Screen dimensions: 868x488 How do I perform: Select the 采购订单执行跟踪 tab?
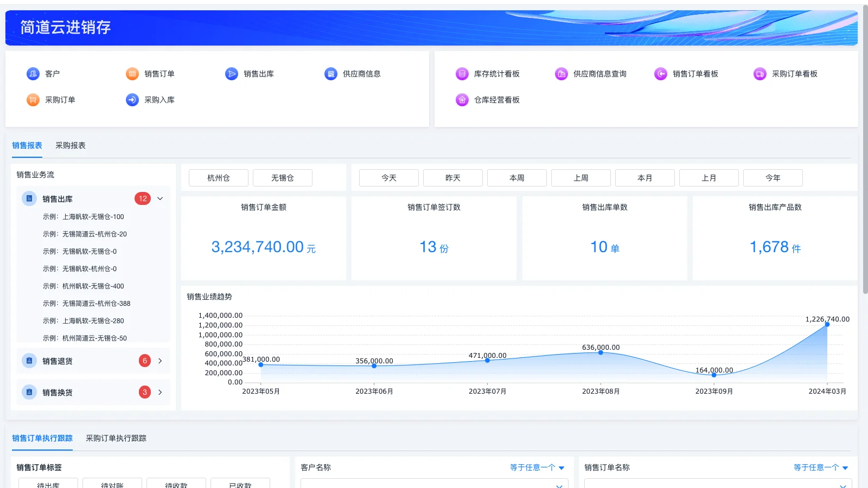tap(116, 438)
